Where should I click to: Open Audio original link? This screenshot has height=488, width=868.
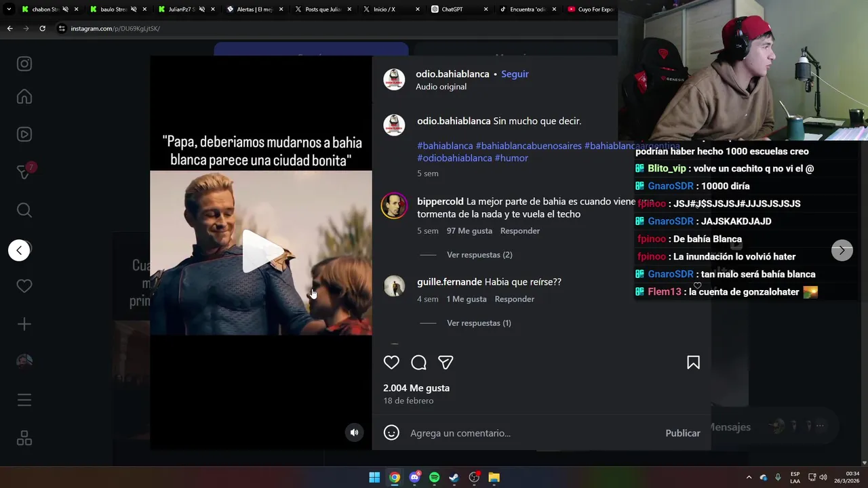pyautogui.click(x=441, y=87)
